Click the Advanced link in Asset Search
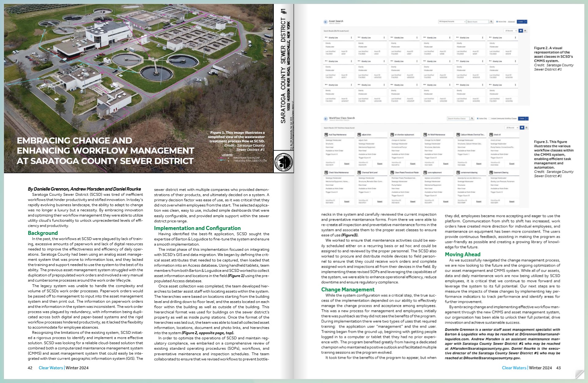This screenshot has height=383, width=588. coord(511,22)
